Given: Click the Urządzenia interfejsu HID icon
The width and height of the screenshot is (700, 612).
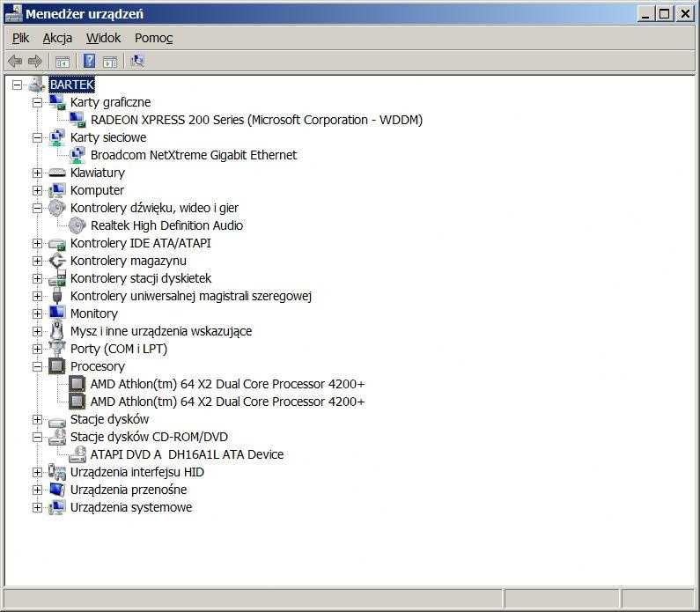Looking at the screenshot, I should (57, 472).
